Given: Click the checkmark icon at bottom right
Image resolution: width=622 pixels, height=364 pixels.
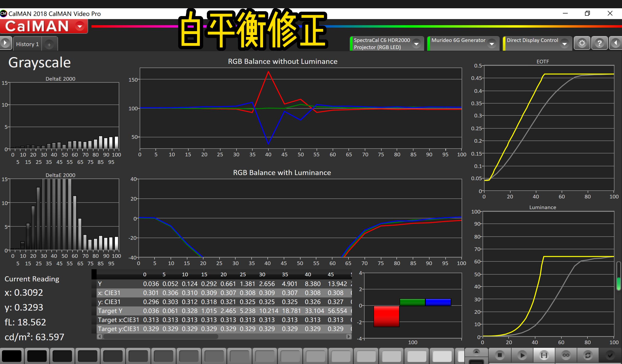Looking at the screenshot, I should click(610, 355).
